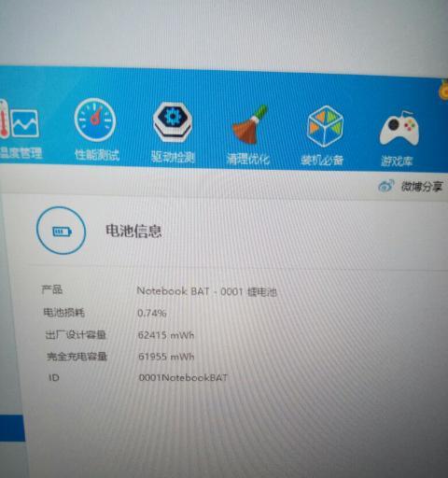This screenshot has height=478, width=448.
Task: Open the 游戏库 gamepad icon
Action: (x=399, y=128)
